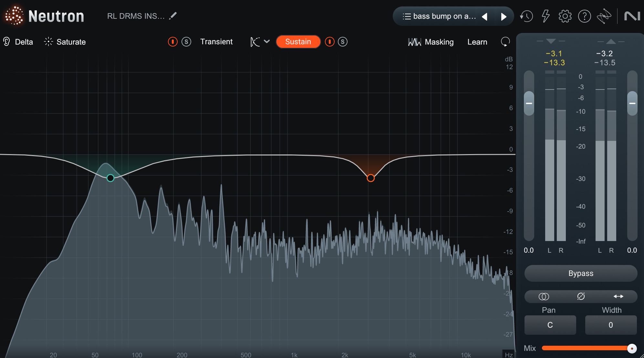644x358 pixels.
Task: Click the input meter down arrow
Action: point(551,41)
